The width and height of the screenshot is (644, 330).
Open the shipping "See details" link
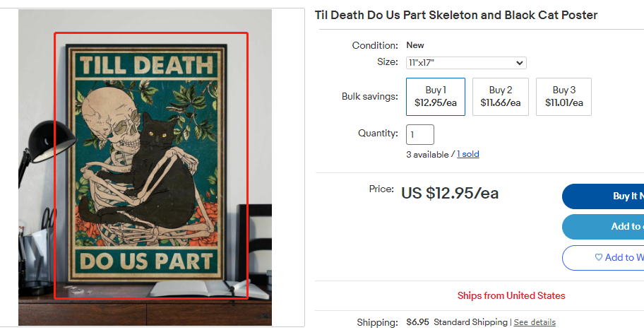(535, 322)
